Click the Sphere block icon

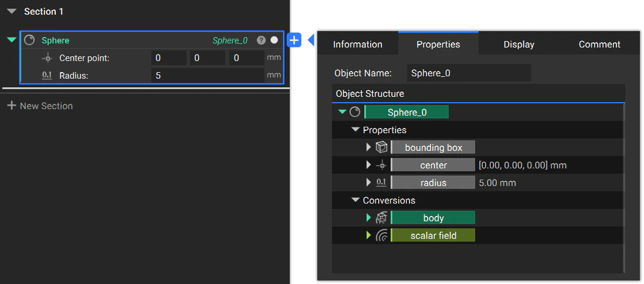pos(29,40)
